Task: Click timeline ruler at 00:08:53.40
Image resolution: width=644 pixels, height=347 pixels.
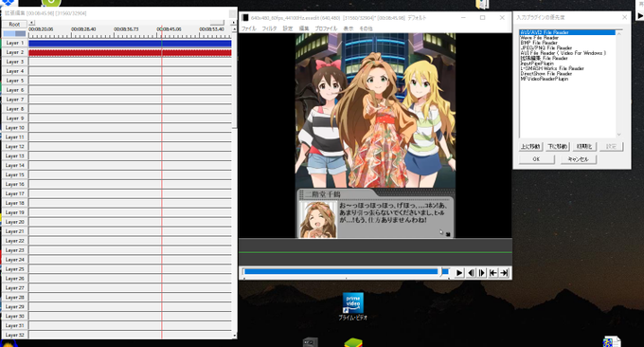Action: tap(211, 29)
